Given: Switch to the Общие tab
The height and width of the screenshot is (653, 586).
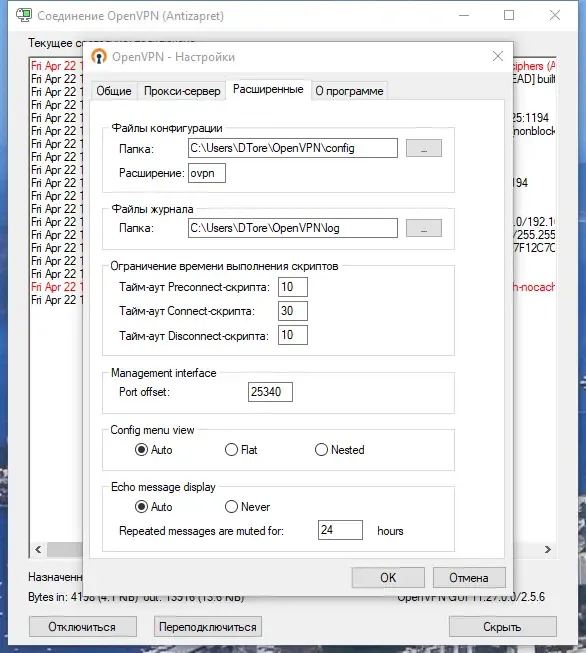Looking at the screenshot, I should (x=114, y=91).
